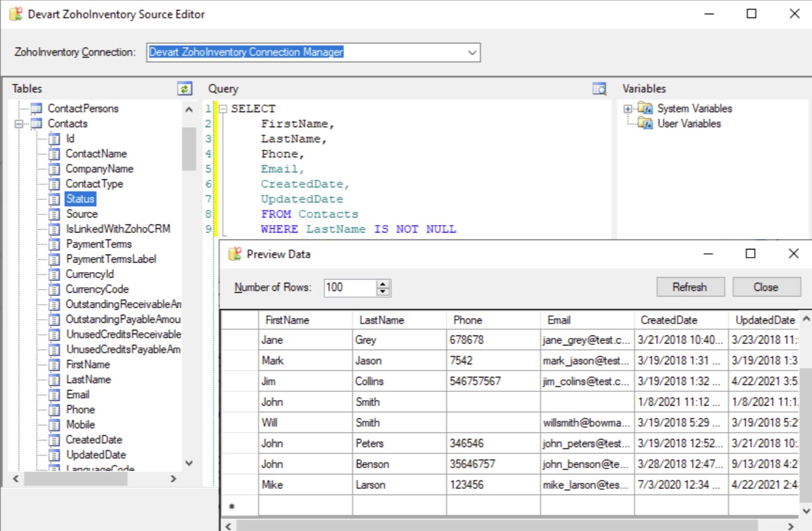The height and width of the screenshot is (531, 812).
Task: Click the Email field icon in the tree
Action: 55,394
